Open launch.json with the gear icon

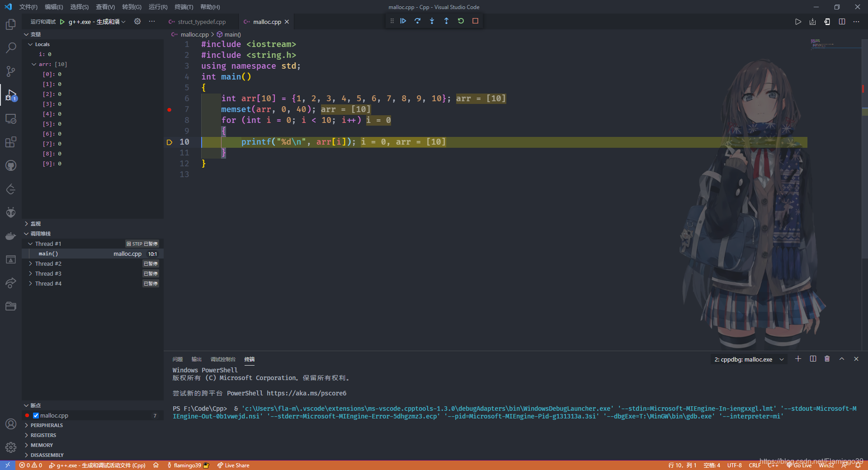[137, 21]
